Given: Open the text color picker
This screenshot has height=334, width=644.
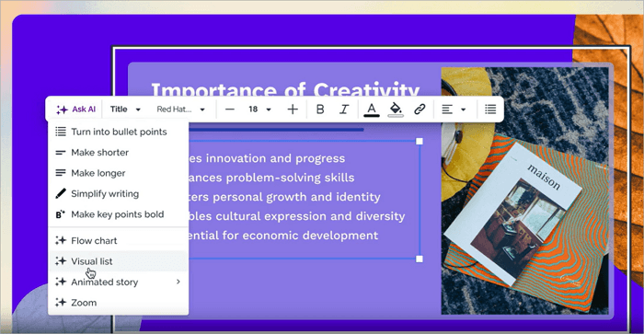Looking at the screenshot, I should click(x=372, y=109).
